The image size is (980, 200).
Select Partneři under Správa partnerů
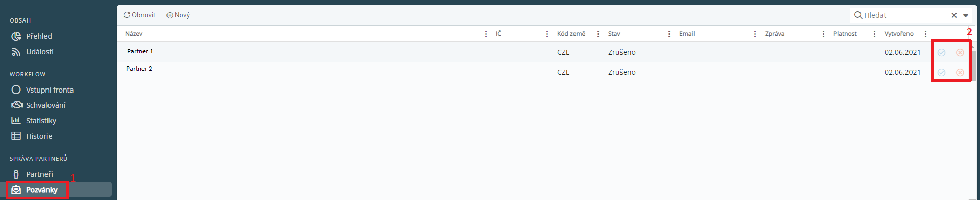32,174
